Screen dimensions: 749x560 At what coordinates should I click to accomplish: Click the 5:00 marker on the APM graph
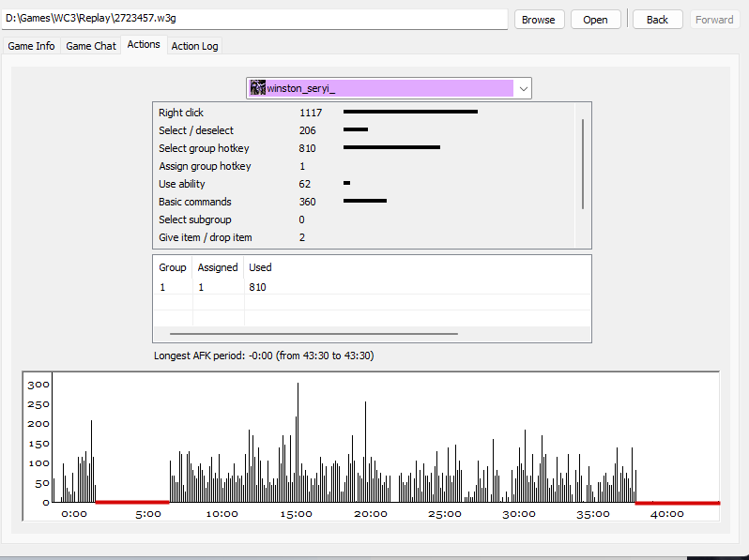(148, 514)
